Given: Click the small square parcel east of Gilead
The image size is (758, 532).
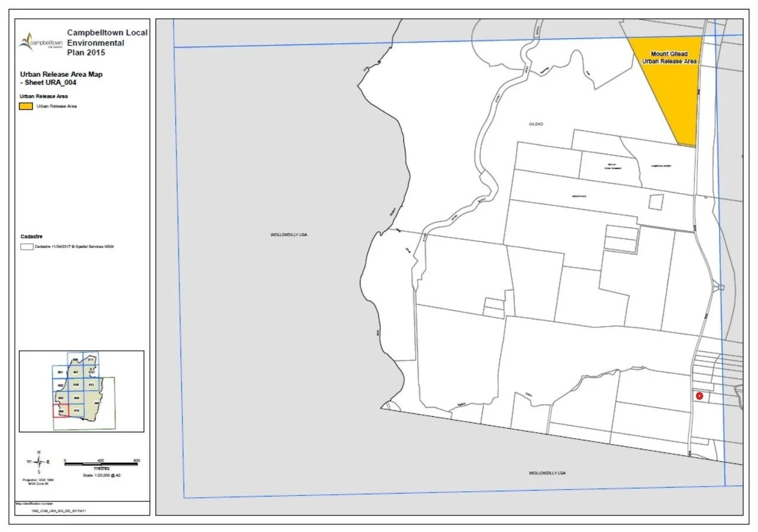Looking at the screenshot, I should coord(655,202).
